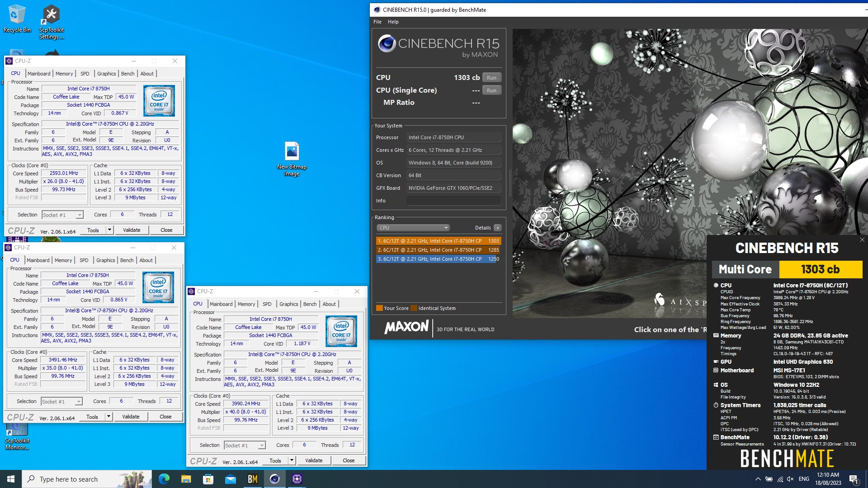
Task: Click the yellow 1303 cb score in BenchMate
Action: [820, 269]
